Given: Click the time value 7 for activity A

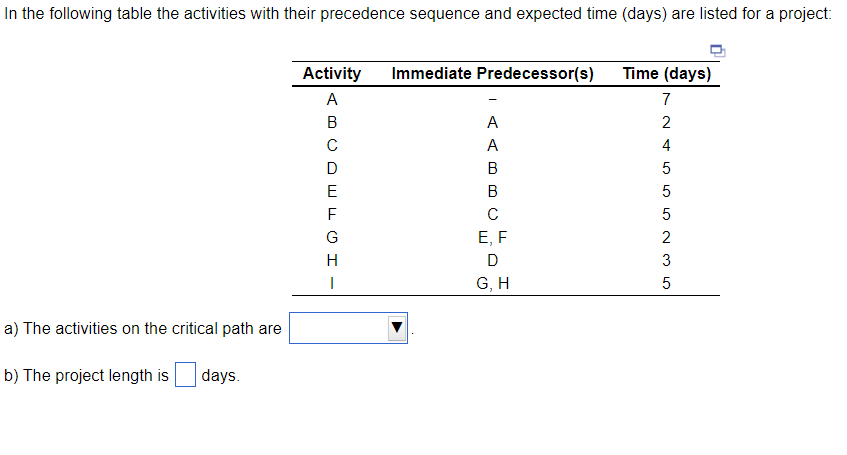Looking at the screenshot, I should tap(666, 99).
